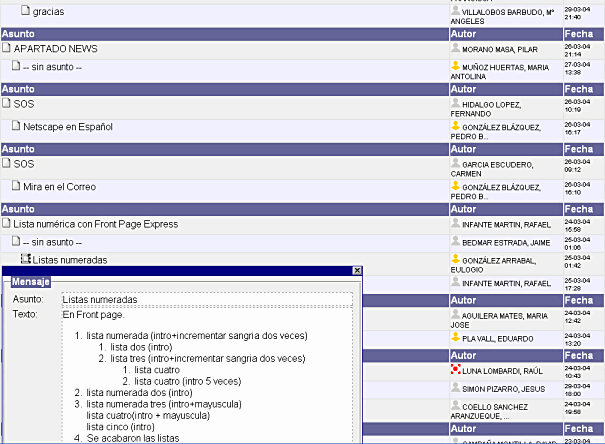
Task: Open the "gracias" message
Action: tap(50, 12)
